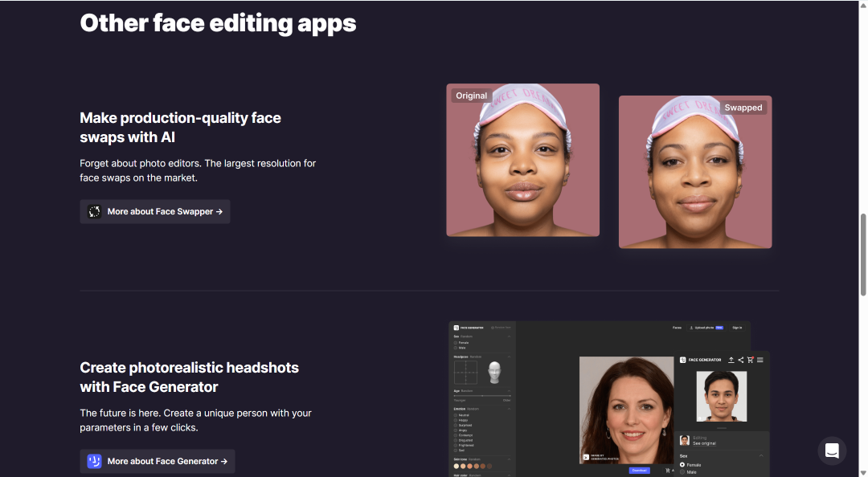Click the Face Generator logo in mobile preview header

682,360
